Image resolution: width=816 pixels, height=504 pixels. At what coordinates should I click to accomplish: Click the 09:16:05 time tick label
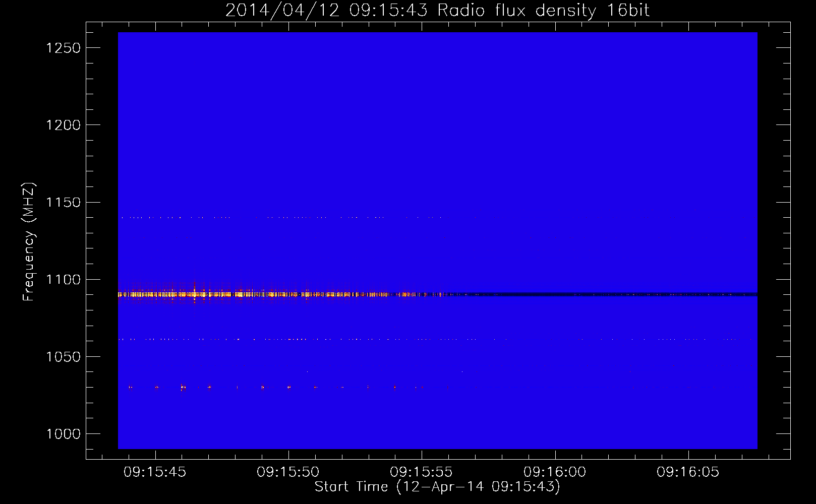tap(688, 472)
